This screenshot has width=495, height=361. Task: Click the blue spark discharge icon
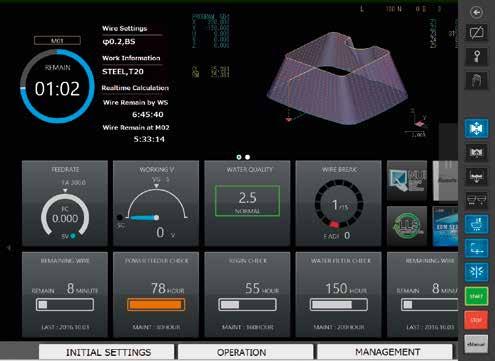pos(476,272)
